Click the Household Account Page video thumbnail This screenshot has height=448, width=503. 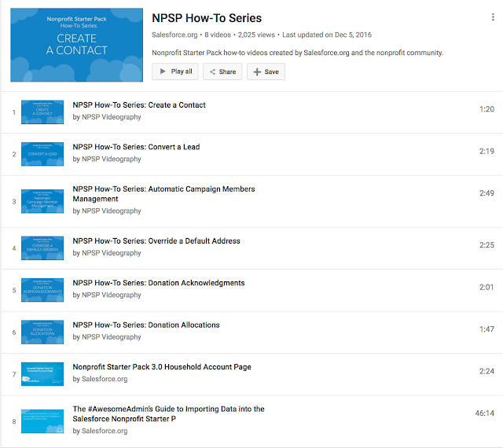tap(42, 374)
